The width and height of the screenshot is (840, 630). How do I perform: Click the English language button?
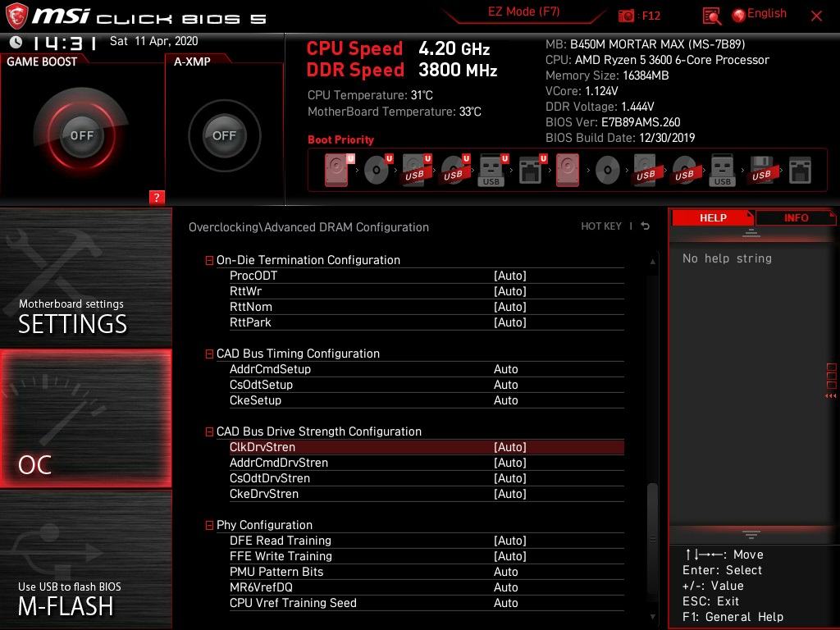(x=767, y=13)
